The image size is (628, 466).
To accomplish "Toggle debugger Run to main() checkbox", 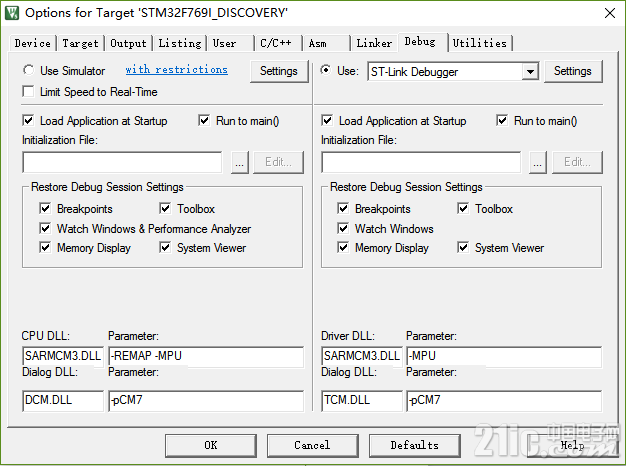I will [502, 121].
